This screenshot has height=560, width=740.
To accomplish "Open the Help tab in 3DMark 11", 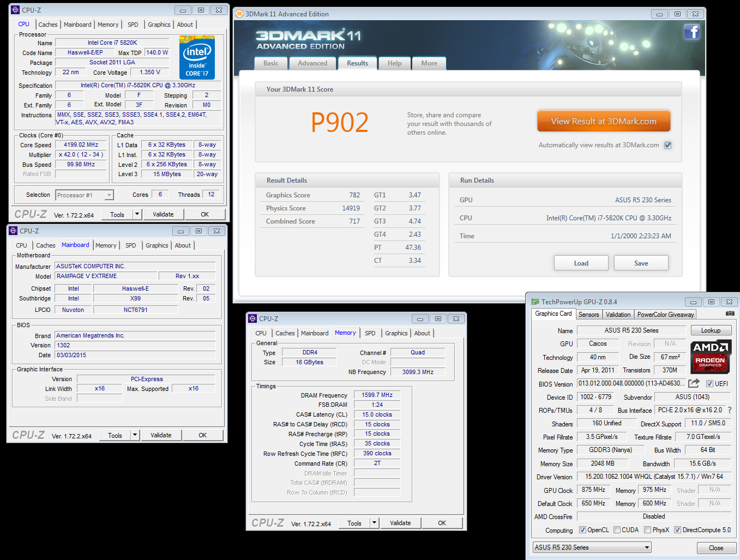I will click(394, 63).
